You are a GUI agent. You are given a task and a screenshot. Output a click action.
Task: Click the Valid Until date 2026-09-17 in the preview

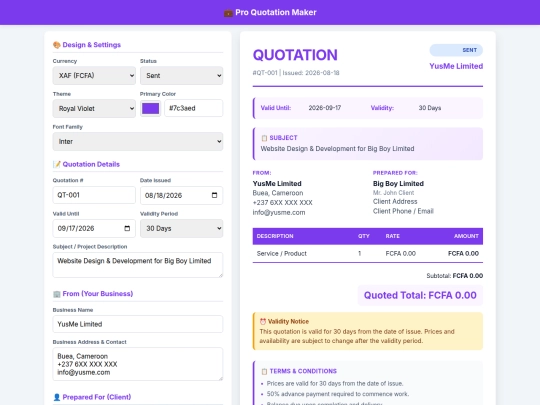[x=325, y=108]
